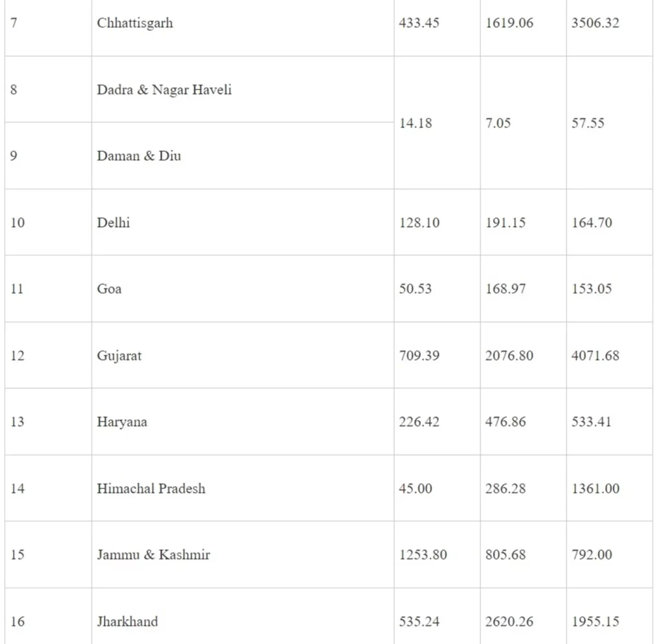Click the value 1253.80 for Jammu & Kashmir

tap(423, 555)
